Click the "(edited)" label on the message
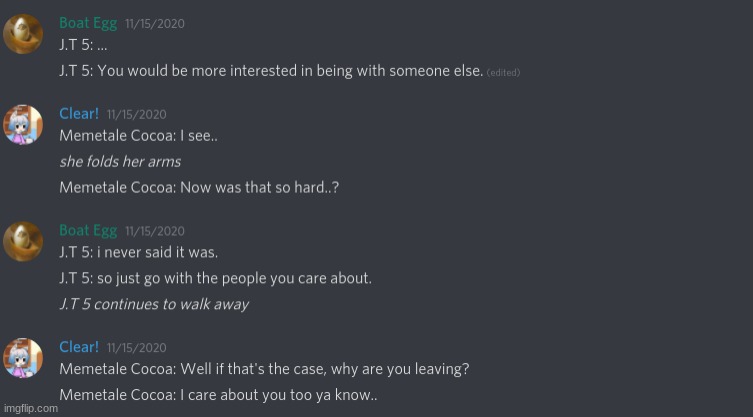 503,72
